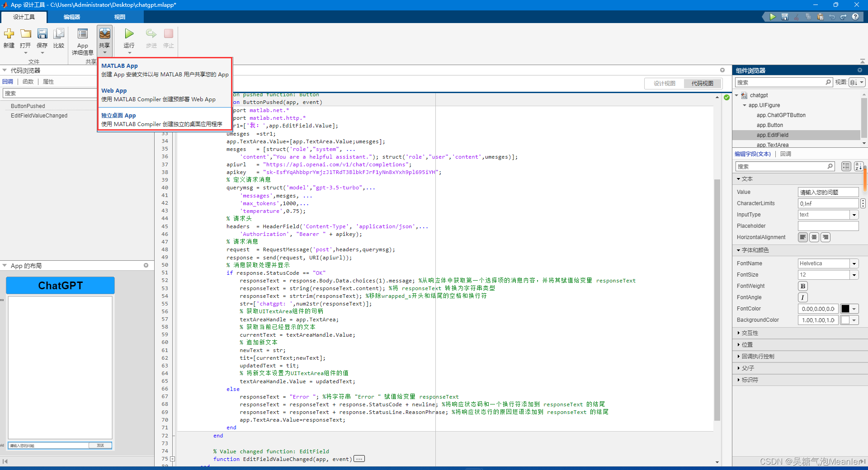Set horizontal alignment to left
Screen dimensions: 868x470
(803, 237)
